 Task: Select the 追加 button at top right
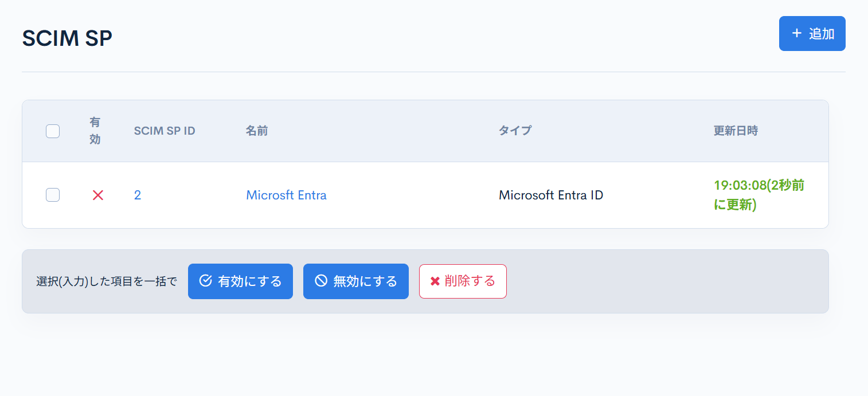812,33
